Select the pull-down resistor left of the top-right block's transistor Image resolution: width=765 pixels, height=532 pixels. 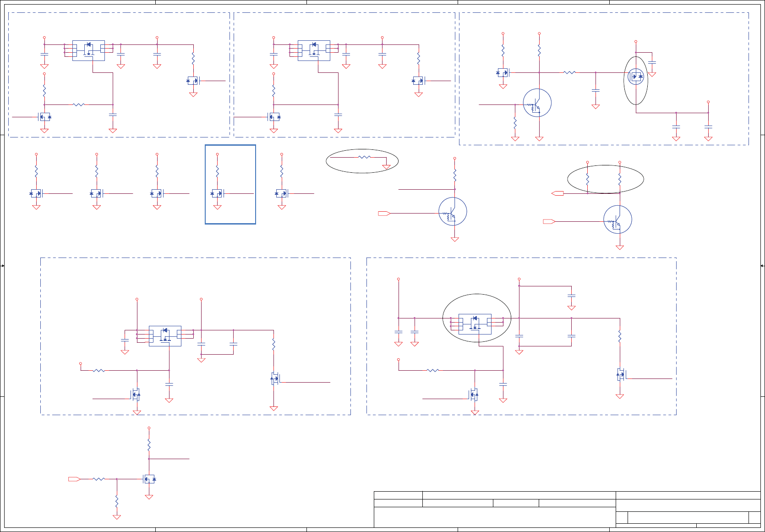[x=515, y=123]
